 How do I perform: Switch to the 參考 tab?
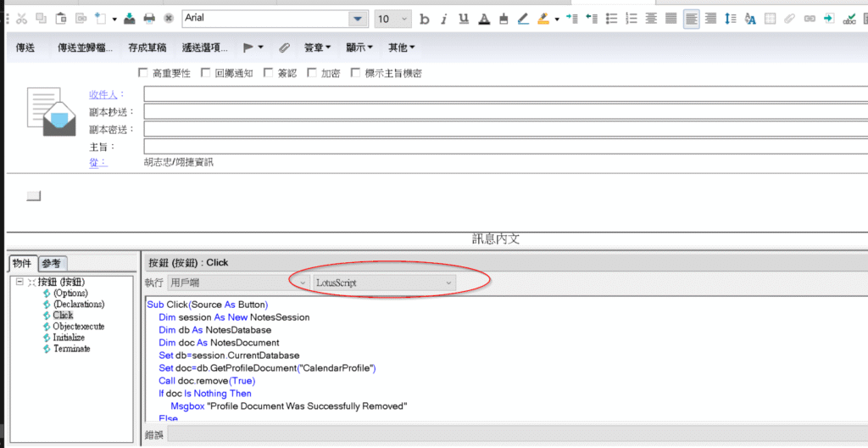pyautogui.click(x=52, y=264)
